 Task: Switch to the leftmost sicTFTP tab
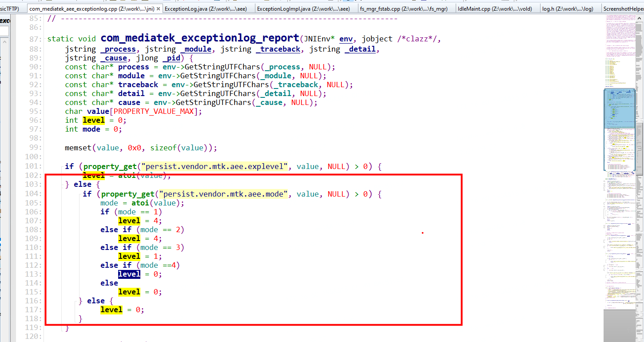(10, 8)
